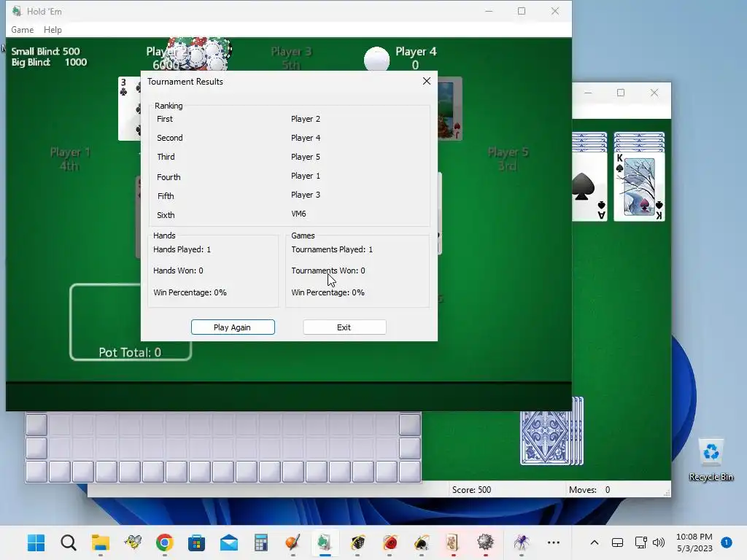Screen dimensions: 747x560
Task: Open the red heart game icon in taskbar
Action: click(390, 542)
